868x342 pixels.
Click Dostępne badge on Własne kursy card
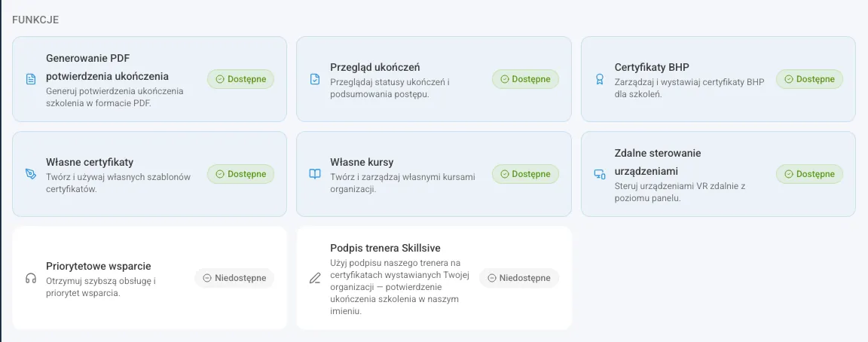point(525,174)
